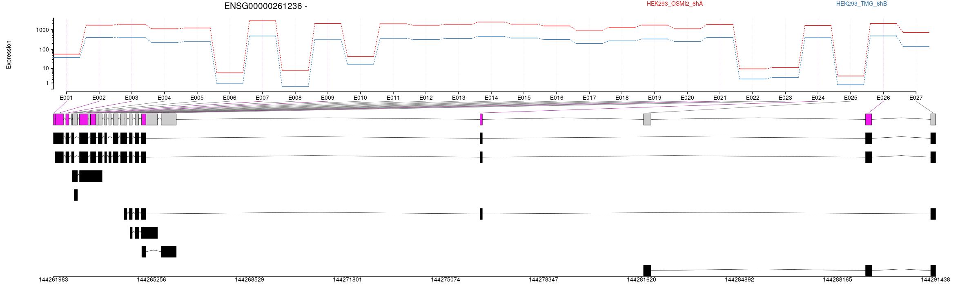This screenshot has height=286, width=980.
Task: Click first black exon of the bottom transcript
Action: [x=647, y=270]
